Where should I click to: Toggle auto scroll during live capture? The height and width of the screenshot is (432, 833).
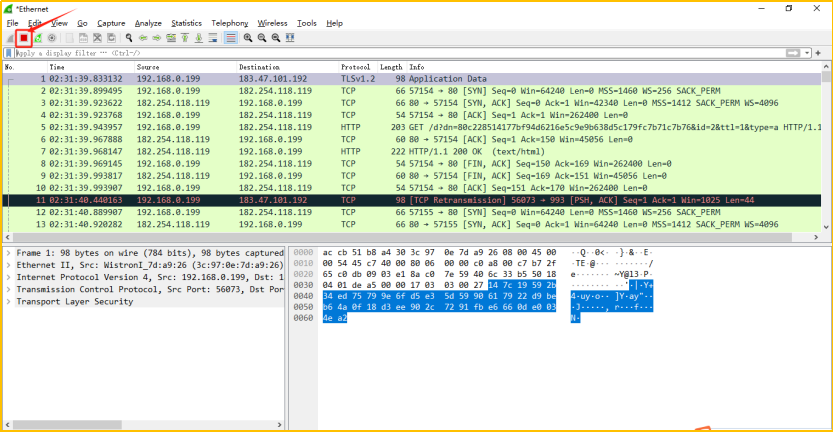pyautogui.click(x=214, y=37)
